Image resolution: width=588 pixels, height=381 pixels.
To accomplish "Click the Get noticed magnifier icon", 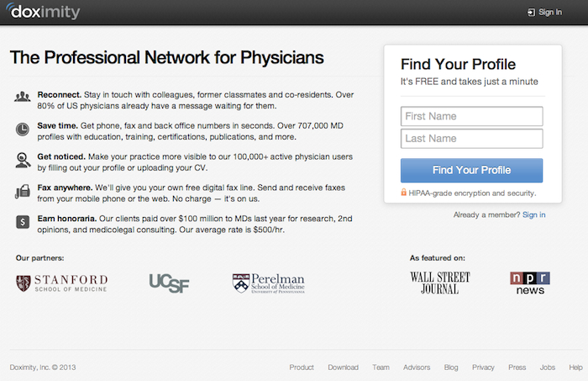I will (x=23, y=160).
